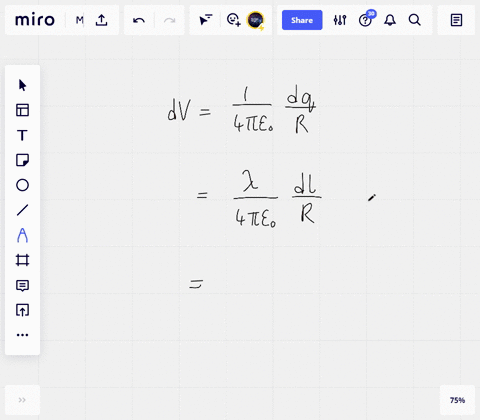Expand the bottom-left panel chevrons

(x=22, y=400)
